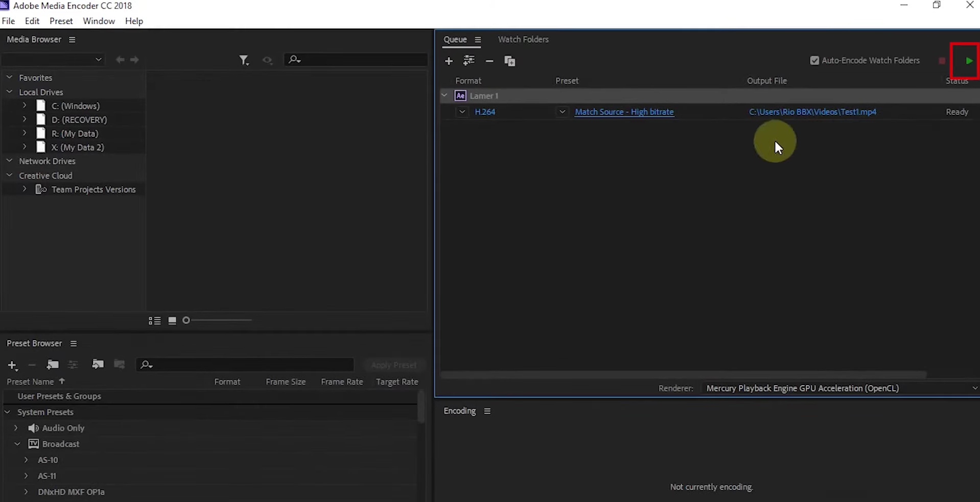Collapse the Creative Cloud section

(x=9, y=175)
